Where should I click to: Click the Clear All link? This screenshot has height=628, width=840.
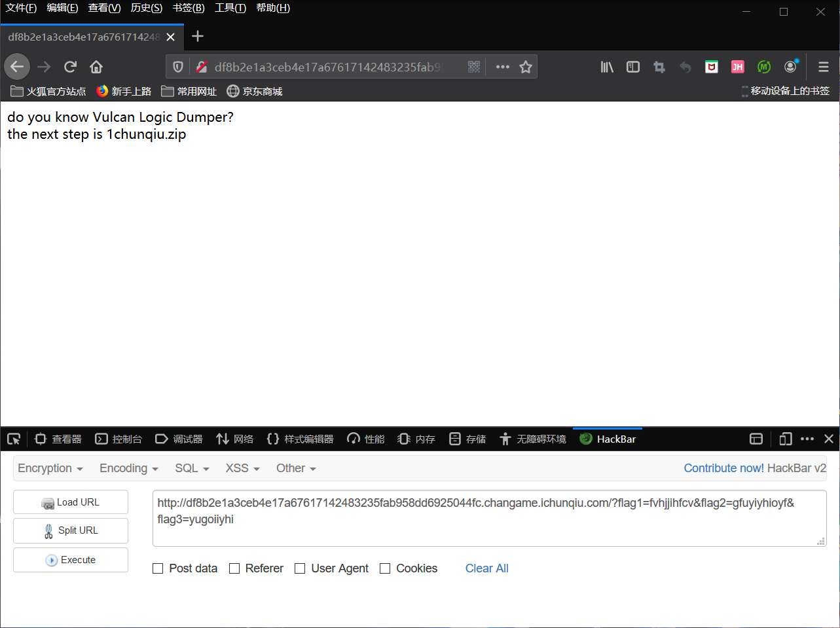(x=487, y=568)
